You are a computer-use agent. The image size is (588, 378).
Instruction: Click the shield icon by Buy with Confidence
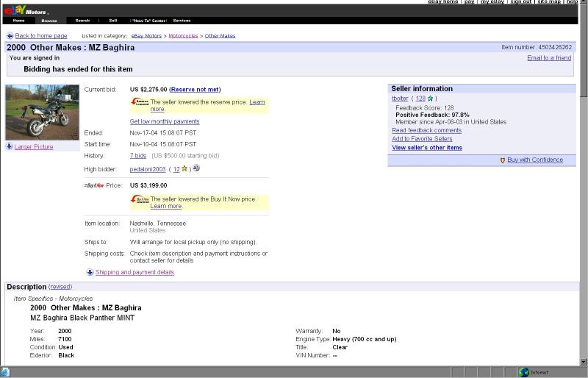click(503, 160)
